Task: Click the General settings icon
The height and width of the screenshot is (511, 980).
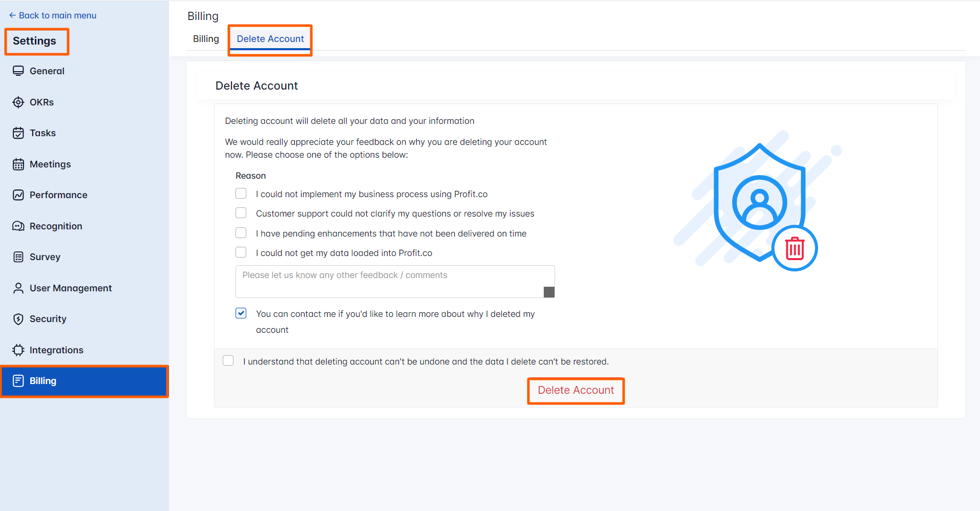Action: [18, 71]
